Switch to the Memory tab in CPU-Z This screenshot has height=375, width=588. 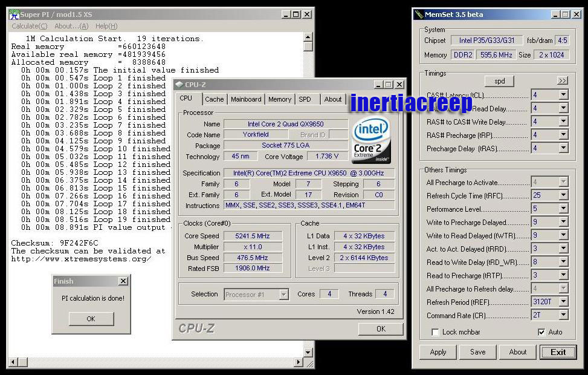280,99
